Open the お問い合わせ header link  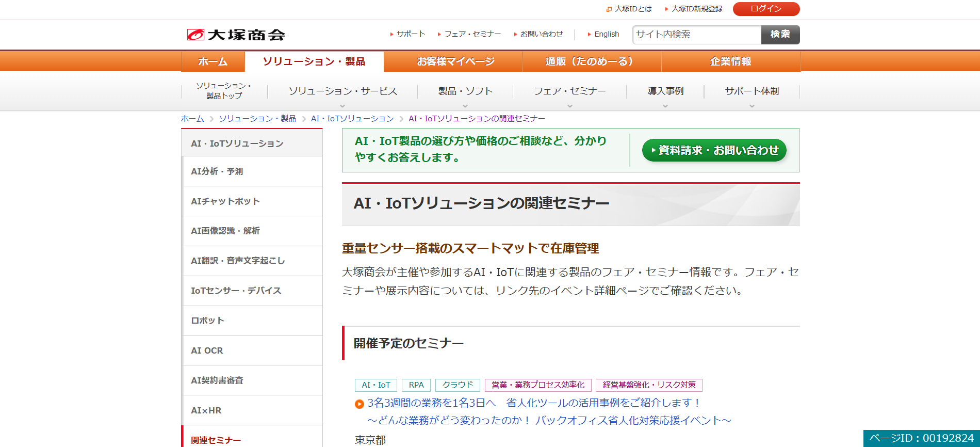pos(538,34)
